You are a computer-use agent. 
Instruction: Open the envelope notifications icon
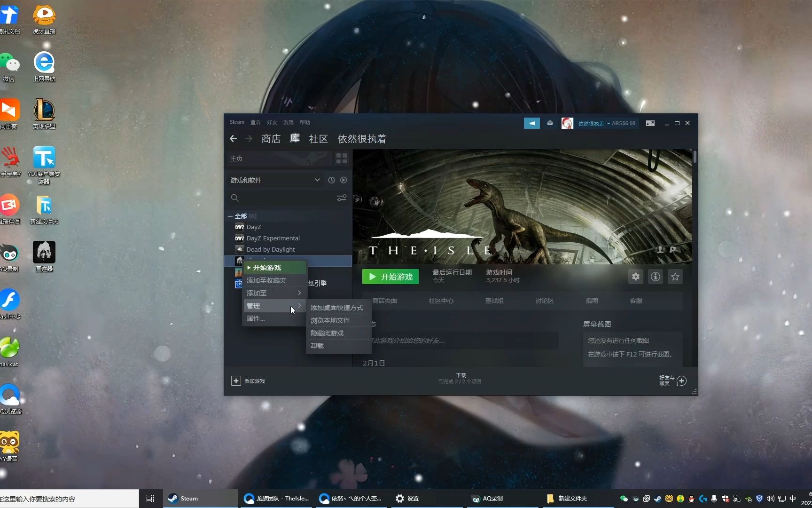click(x=550, y=123)
